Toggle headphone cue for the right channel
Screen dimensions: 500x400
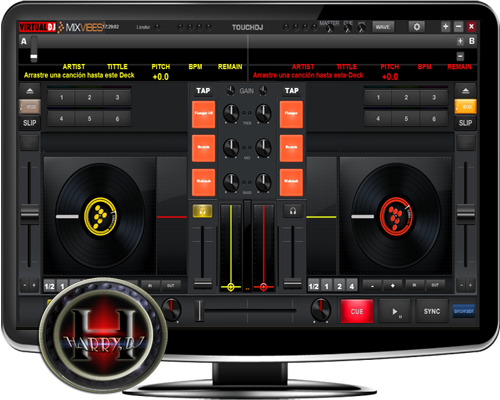[293, 211]
